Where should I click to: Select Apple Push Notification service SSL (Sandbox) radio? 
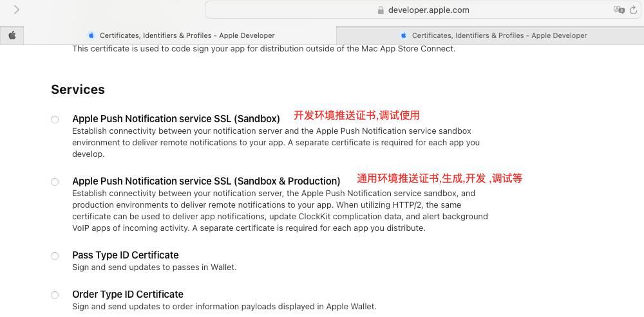[55, 120]
